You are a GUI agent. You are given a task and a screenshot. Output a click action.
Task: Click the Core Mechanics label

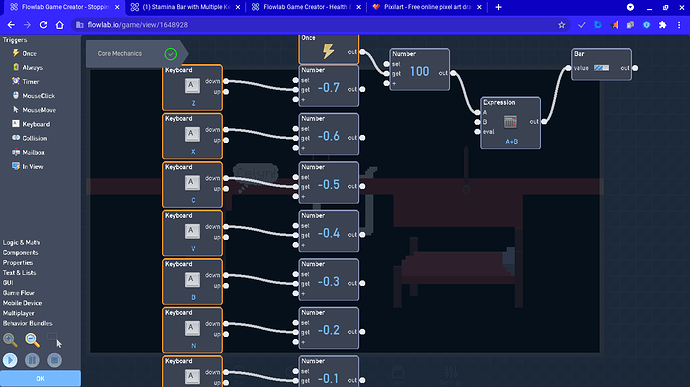pyautogui.click(x=120, y=53)
